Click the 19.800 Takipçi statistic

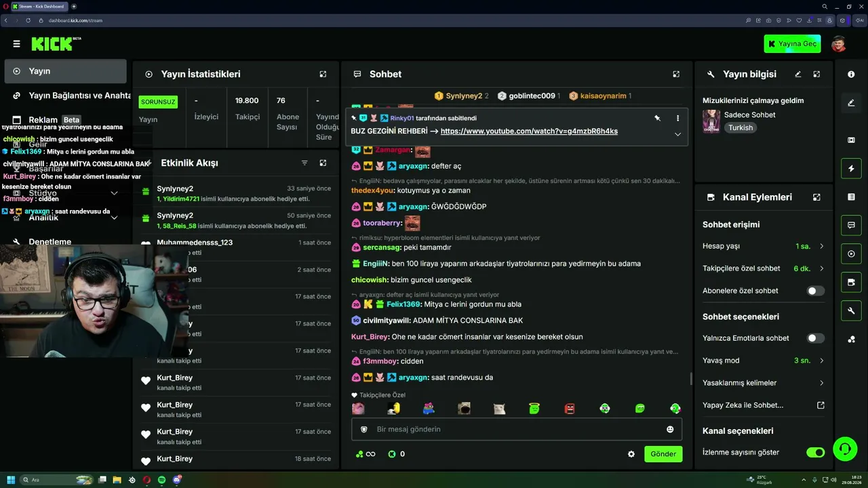[248, 108]
